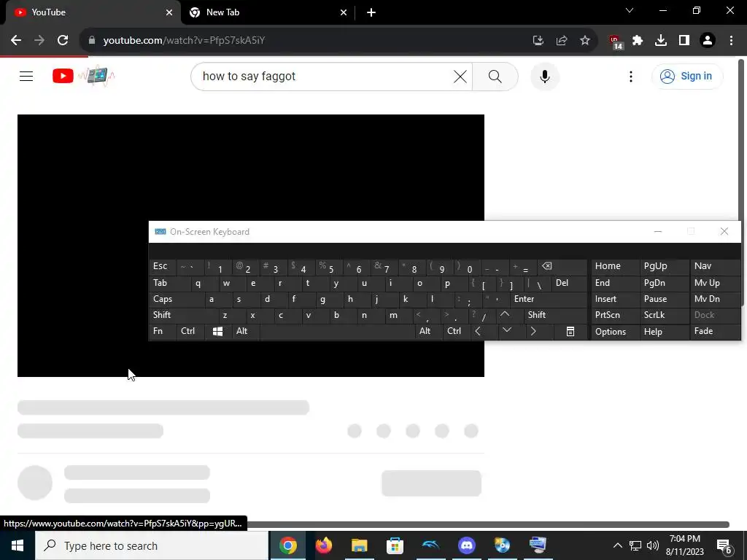
Task: Toggle left Ctrl key on On-Screen Keyboard
Action: click(192, 331)
